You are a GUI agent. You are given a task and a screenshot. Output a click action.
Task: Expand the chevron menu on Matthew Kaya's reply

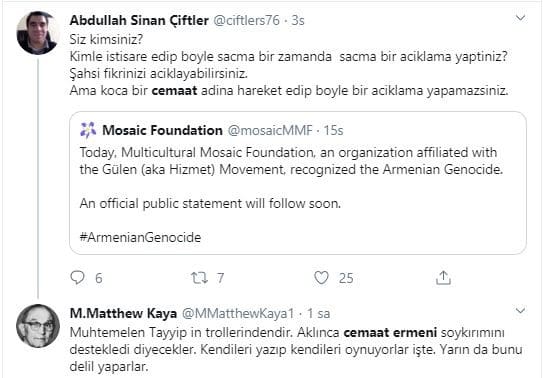click(x=520, y=310)
